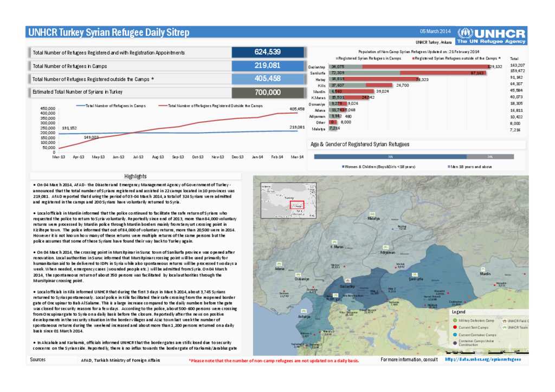Click the UNHCR Field Office legend icon
Screen dimensions: 555x392
pyautogui.click(x=505, y=321)
